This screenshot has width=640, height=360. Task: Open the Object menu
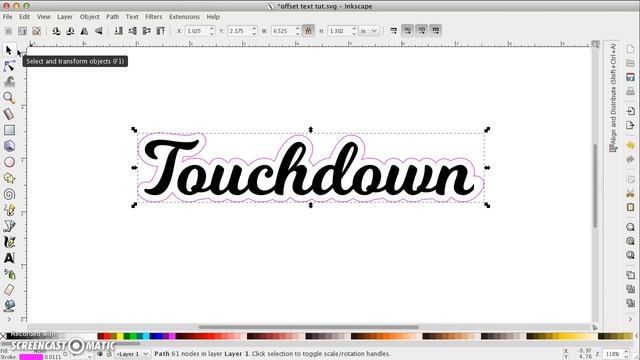89,17
